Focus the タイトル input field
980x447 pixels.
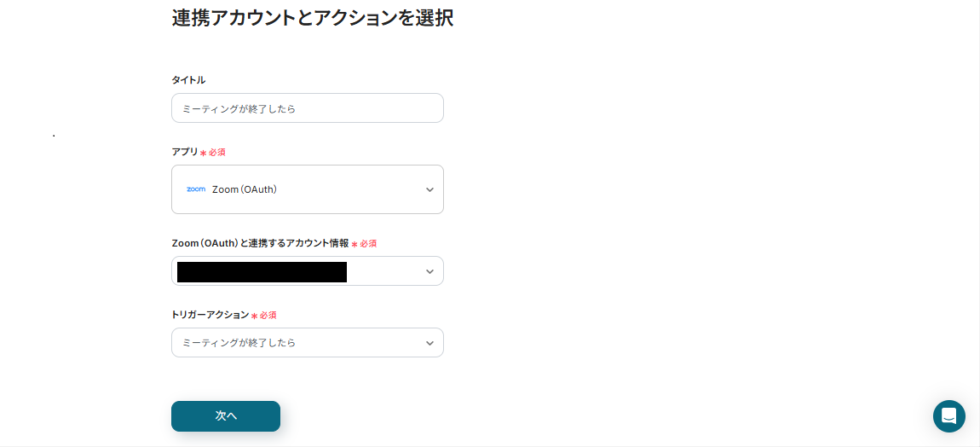[x=307, y=108]
